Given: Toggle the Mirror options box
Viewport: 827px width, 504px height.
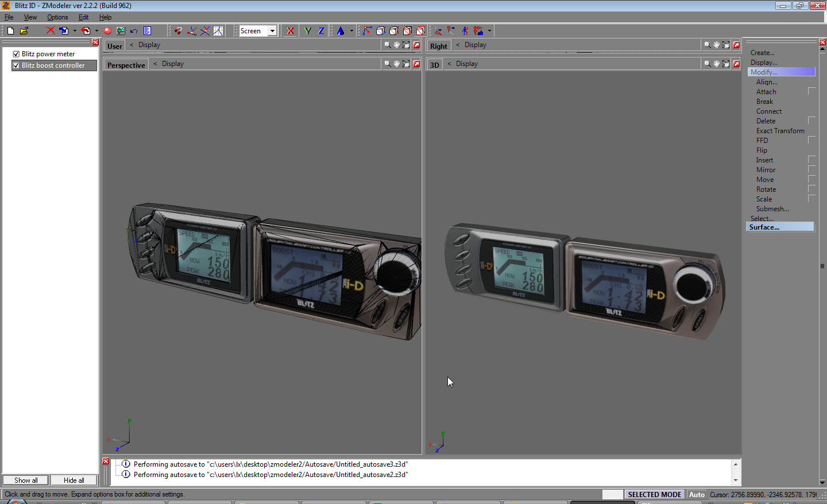Looking at the screenshot, I should 811,169.
